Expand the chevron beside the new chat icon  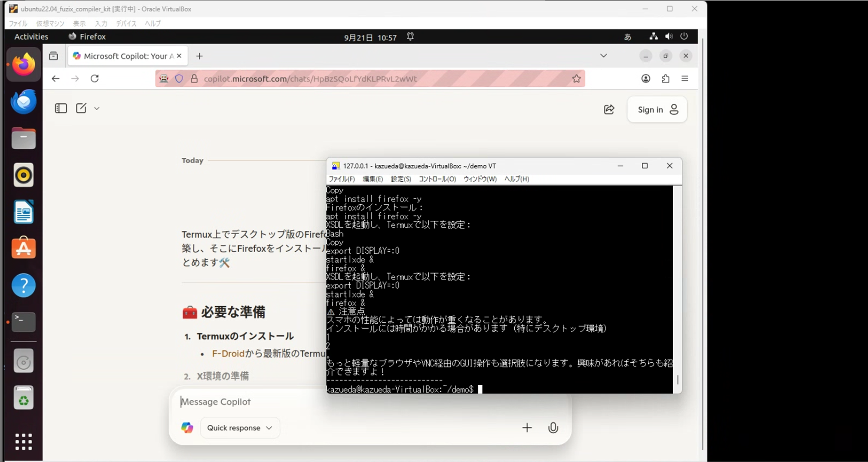tap(97, 108)
